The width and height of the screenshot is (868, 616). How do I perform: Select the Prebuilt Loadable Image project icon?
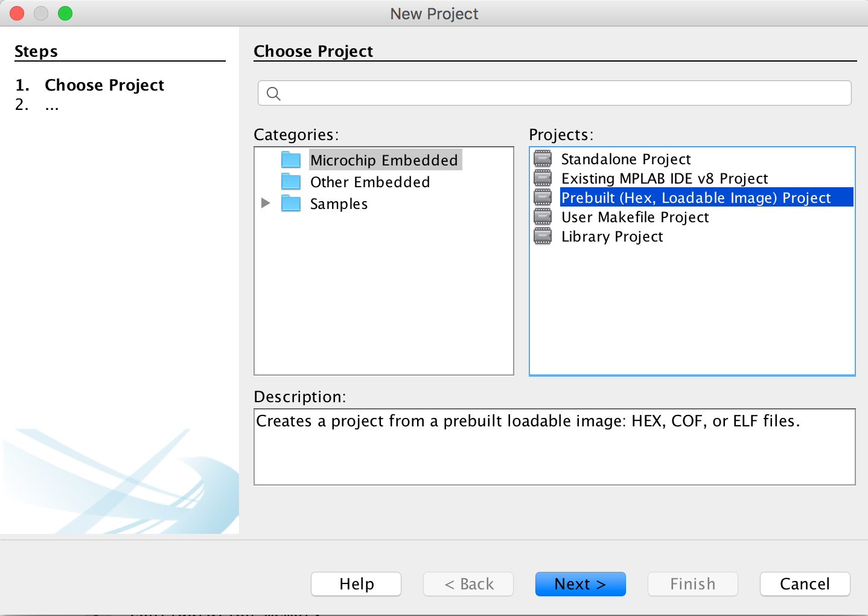pyautogui.click(x=542, y=197)
